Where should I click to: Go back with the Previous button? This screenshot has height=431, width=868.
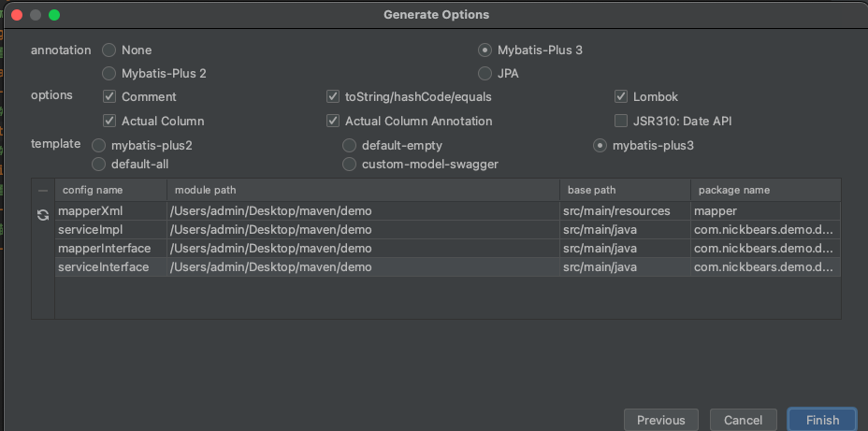661,420
